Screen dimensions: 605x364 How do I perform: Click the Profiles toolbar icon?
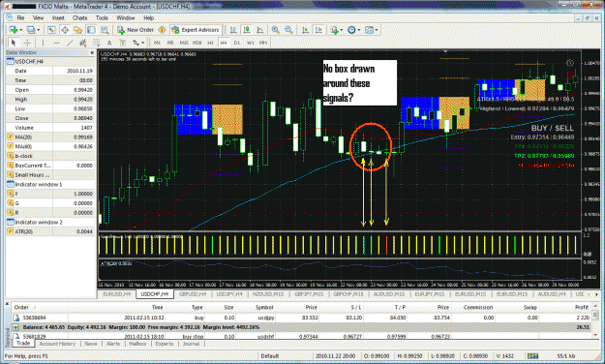(x=30, y=30)
